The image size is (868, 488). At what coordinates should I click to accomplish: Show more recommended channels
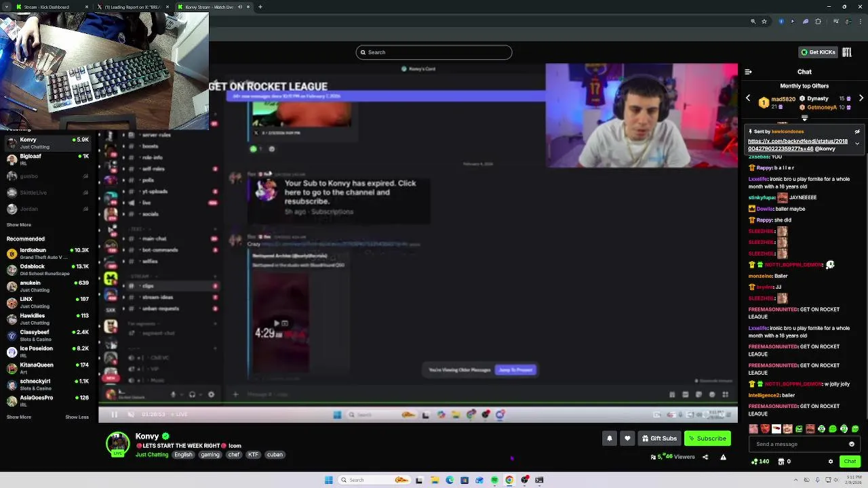click(19, 418)
